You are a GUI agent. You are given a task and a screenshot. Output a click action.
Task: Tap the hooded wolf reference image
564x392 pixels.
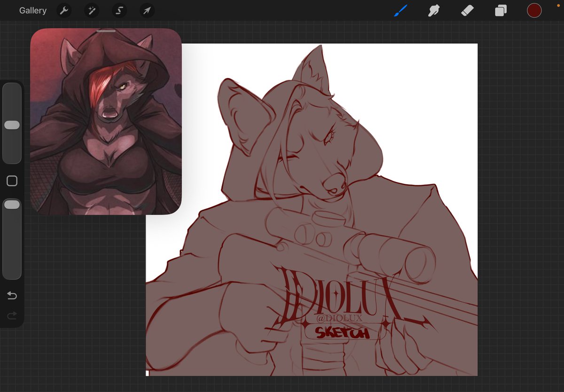106,122
